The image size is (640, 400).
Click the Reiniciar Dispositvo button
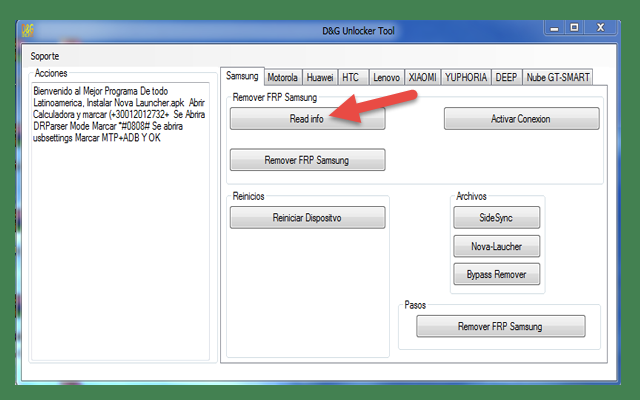307,218
